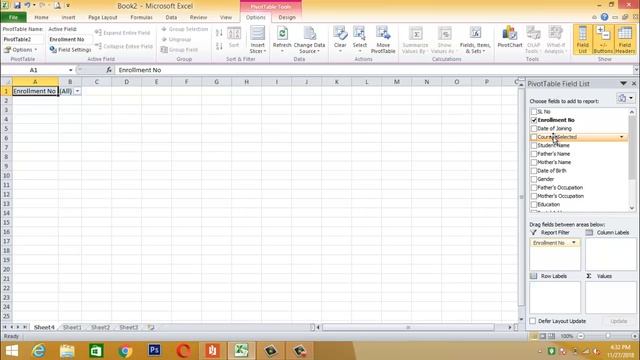640x360 pixels.
Task: Click the Save icon in Quick Access Toolbar
Action: click(17, 6)
